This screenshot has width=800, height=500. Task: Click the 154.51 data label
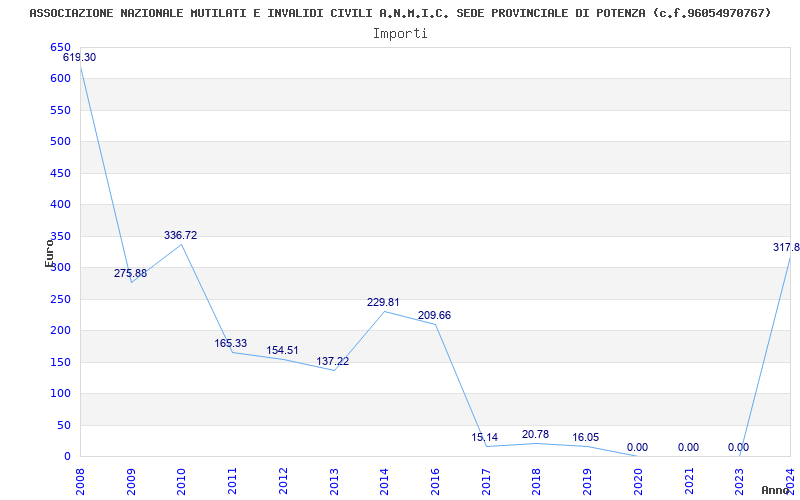282,351
